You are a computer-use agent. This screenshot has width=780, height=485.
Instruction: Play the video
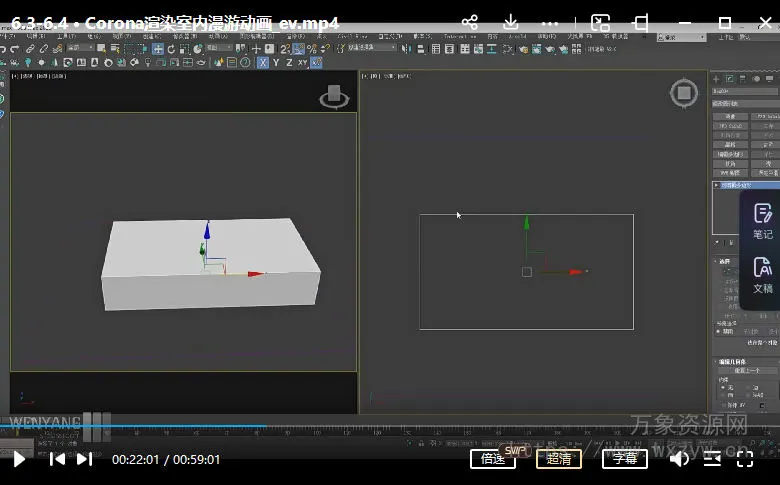18,459
